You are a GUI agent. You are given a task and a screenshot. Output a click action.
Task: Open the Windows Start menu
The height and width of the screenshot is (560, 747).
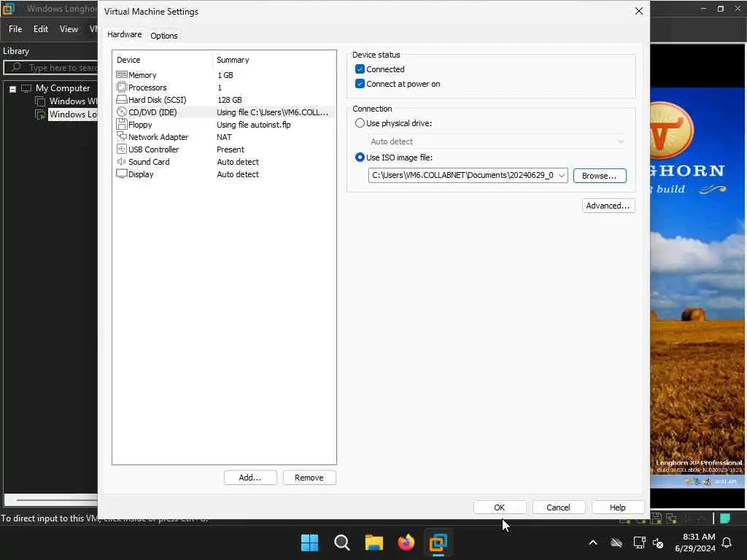pyautogui.click(x=309, y=542)
